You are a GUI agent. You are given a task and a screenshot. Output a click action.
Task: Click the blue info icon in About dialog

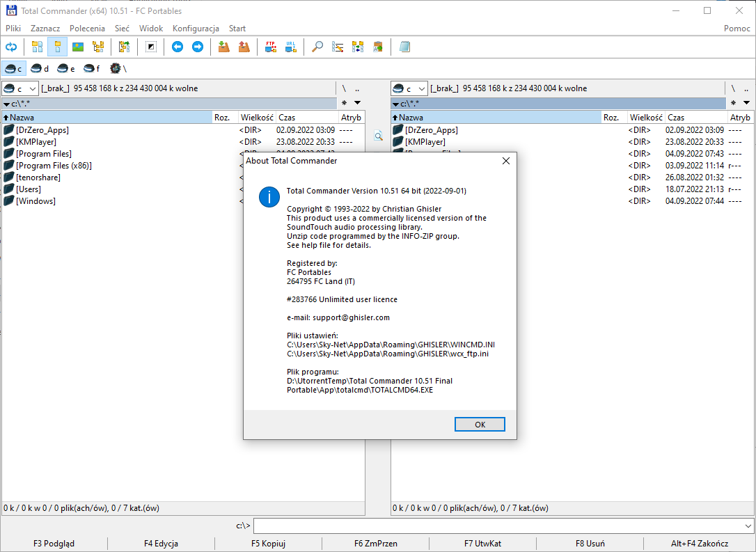click(x=269, y=197)
